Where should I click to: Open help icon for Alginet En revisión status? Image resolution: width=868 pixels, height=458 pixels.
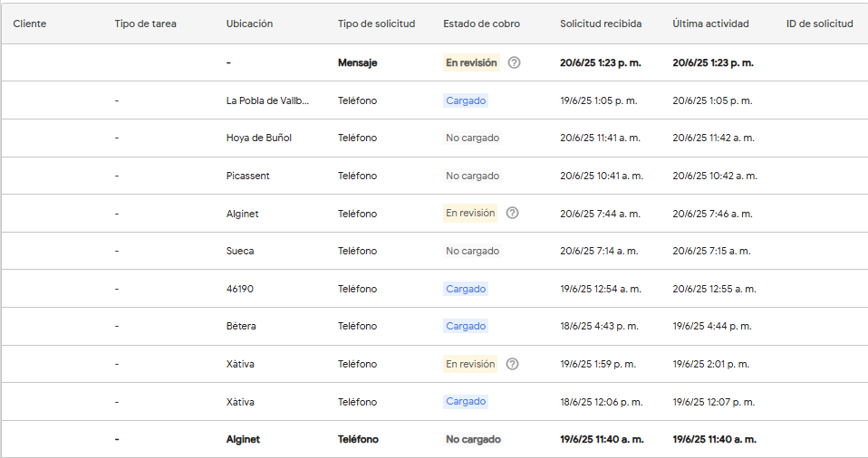(x=513, y=213)
